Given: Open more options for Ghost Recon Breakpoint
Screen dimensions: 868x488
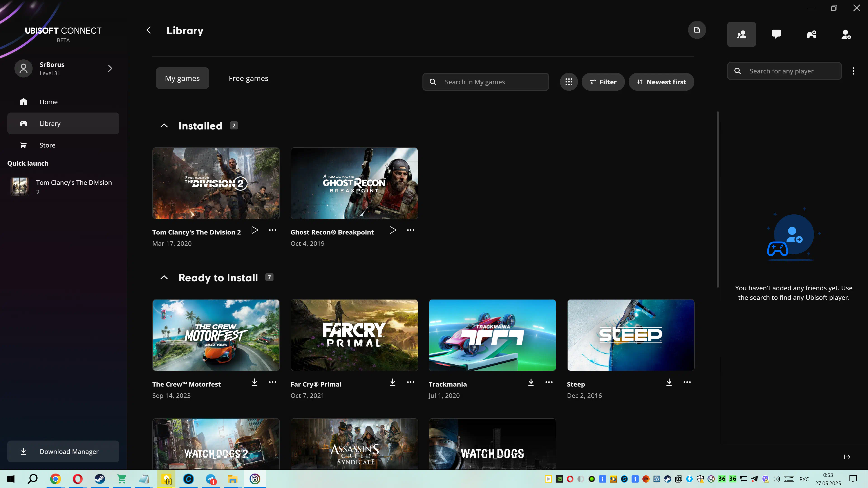Looking at the screenshot, I should 410,230.
